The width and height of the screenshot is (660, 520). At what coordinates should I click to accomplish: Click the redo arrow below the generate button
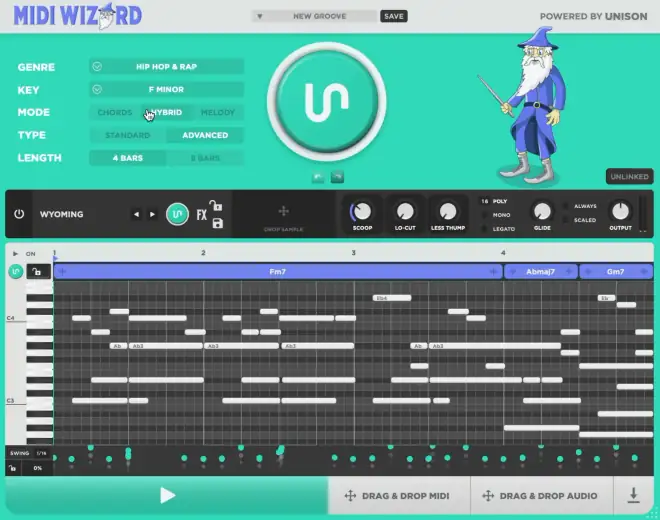pyautogui.click(x=337, y=177)
